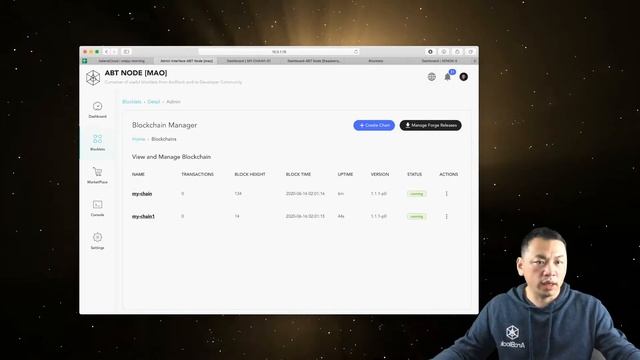
Task: Click the Home breadcrumb link
Action: (138, 139)
